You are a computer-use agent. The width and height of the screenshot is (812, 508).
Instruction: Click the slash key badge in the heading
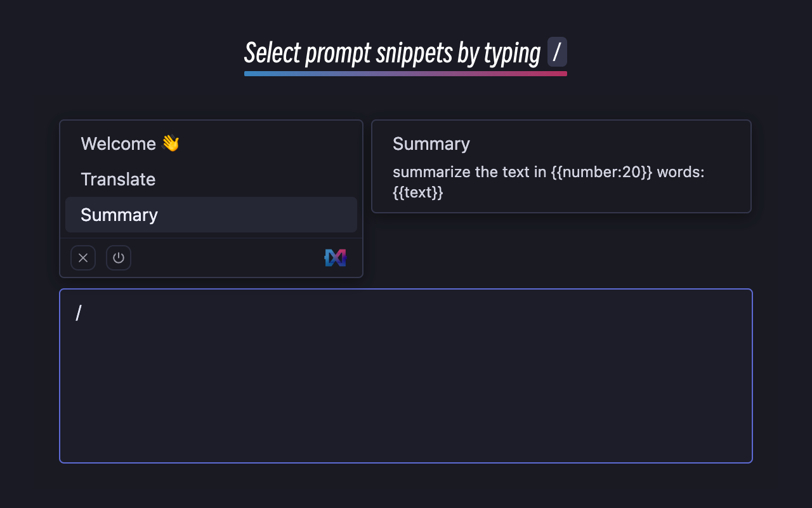coord(557,53)
